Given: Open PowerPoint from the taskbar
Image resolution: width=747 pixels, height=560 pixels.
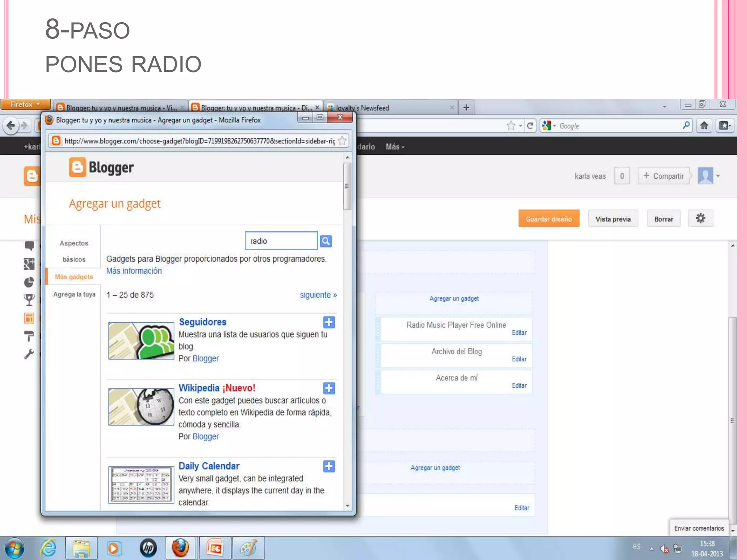Looking at the screenshot, I should (x=215, y=548).
